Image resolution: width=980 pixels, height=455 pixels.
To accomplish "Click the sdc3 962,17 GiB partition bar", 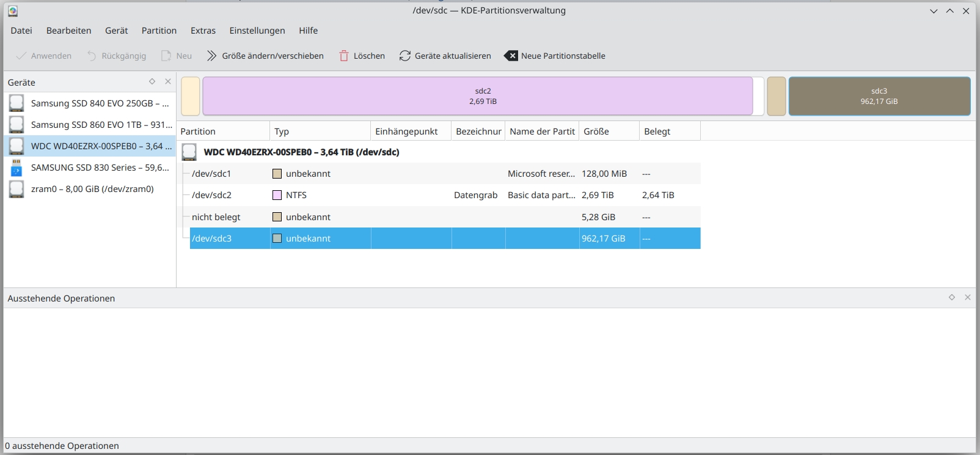I will click(x=879, y=96).
